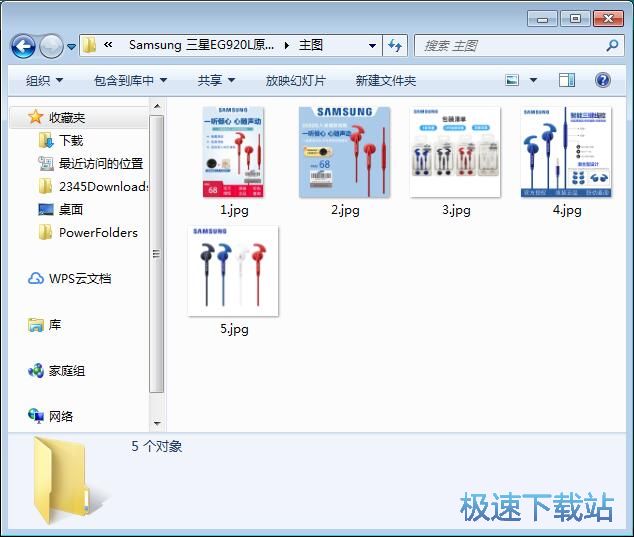Toggle the preview pane
This screenshot has width=634, height=537.
pos(567,80)
